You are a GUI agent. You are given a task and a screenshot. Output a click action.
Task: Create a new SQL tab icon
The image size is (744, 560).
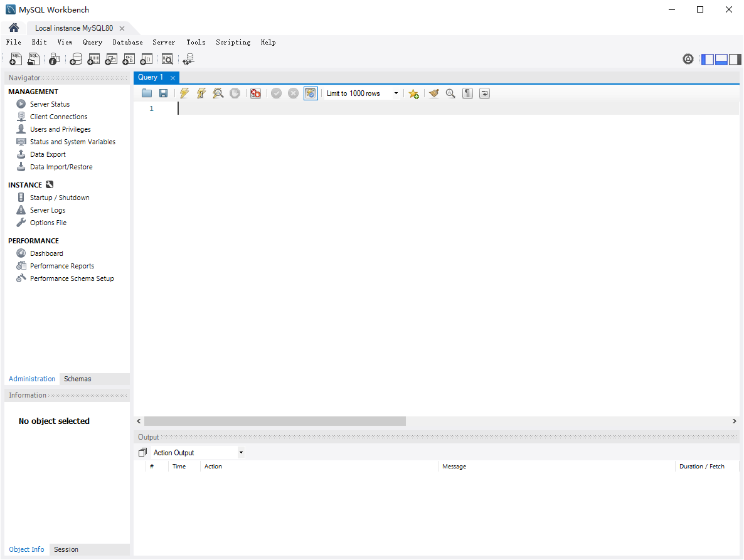(x=16, y=59)
